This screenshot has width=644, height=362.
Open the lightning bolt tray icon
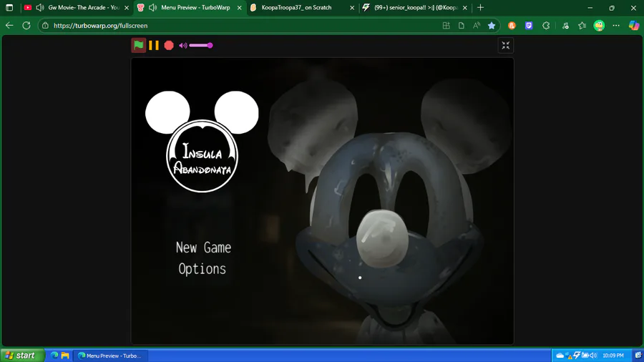[577, 355]
